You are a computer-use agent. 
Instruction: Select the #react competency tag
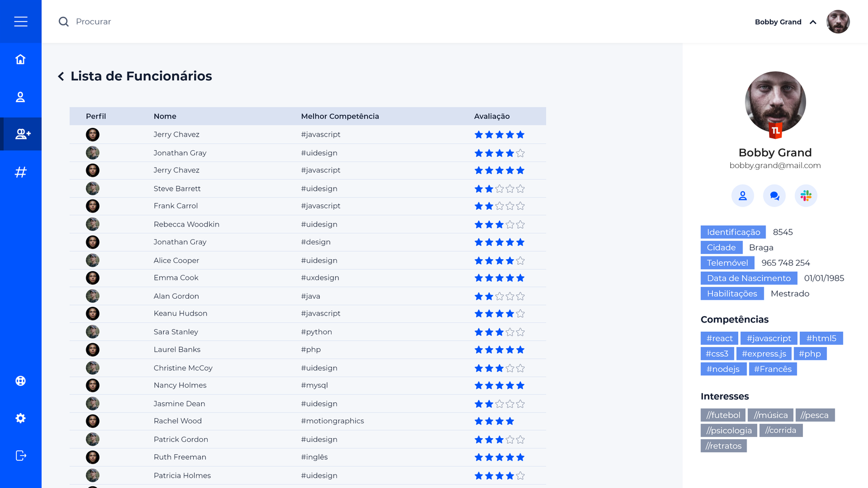719,338
